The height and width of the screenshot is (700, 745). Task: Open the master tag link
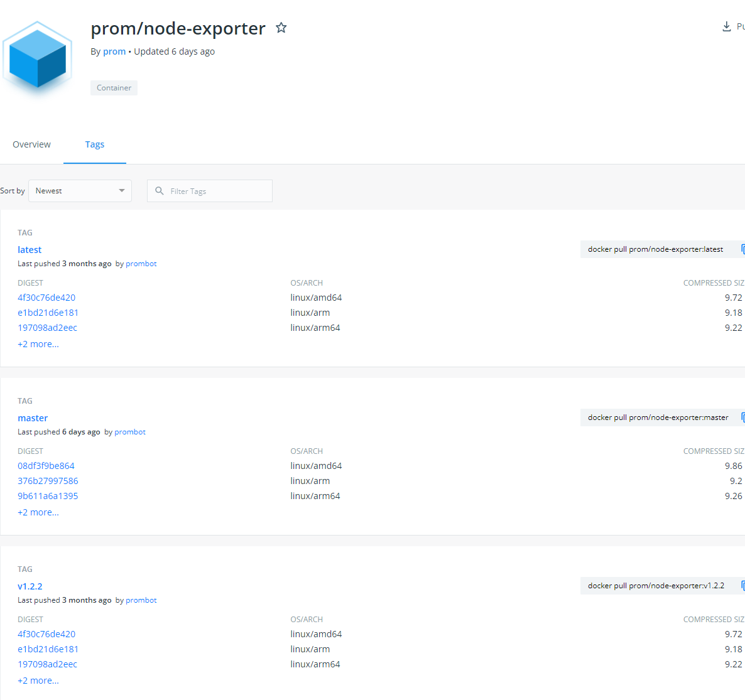point(33,418)
